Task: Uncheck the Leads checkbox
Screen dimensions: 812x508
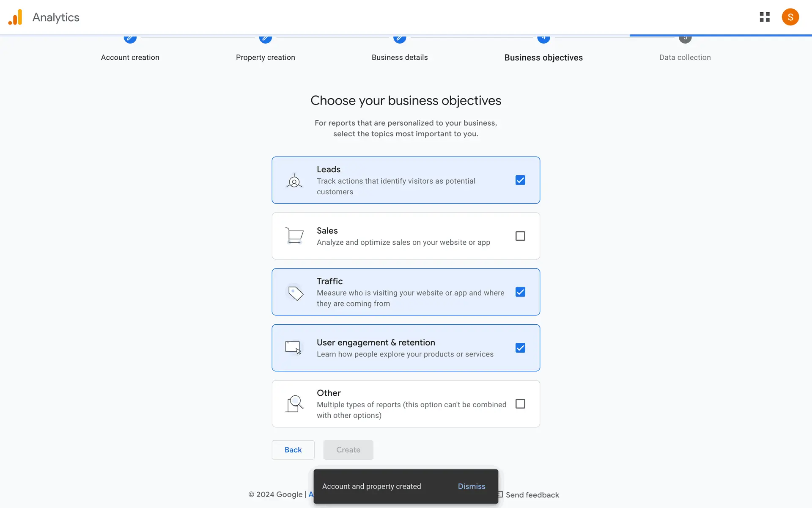Action: [520, 180]
